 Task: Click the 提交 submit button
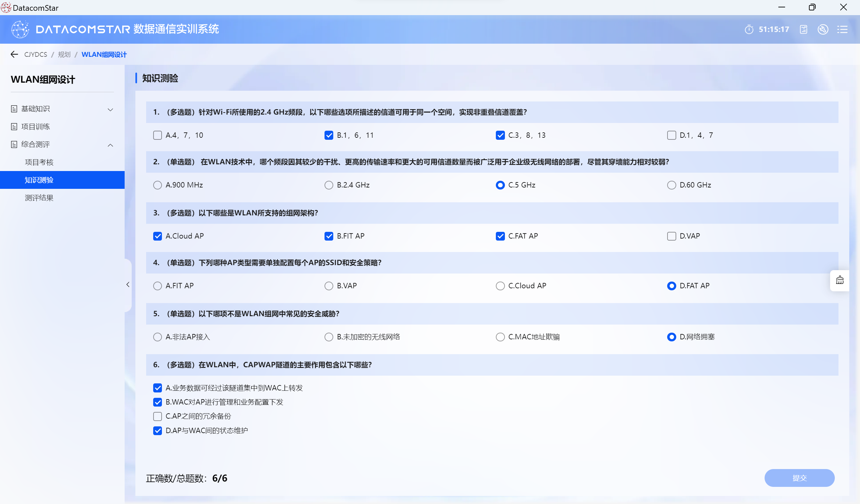[x=799, y=478]
